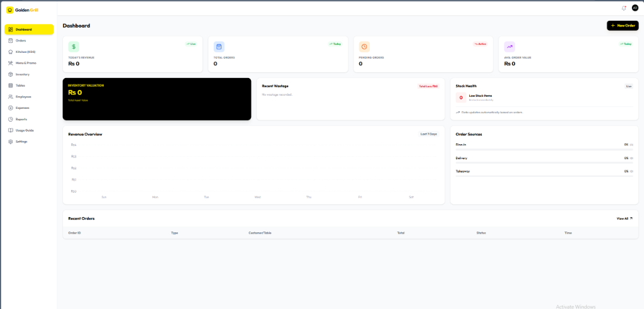Image resolution: width=644 pixels, height=309 pixels.
Task: Click View All in Recent Orders
Action: [624, 218]
